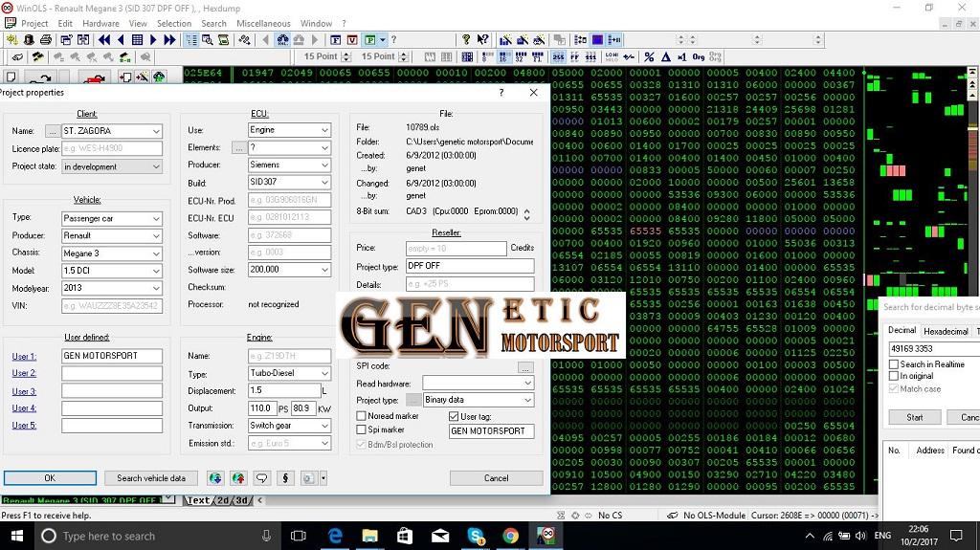Click the Cancel button in Project properties
Viewport: 980px width, 550px height.
pos(496,478)
